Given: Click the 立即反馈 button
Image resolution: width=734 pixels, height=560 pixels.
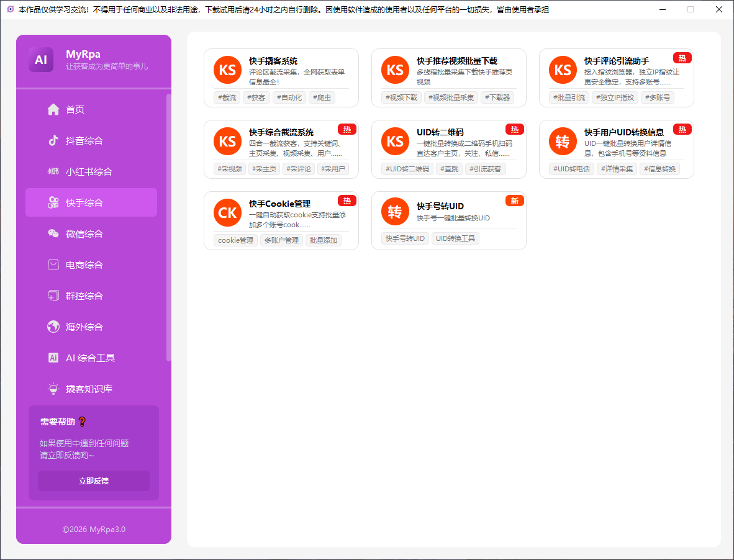Looking at the screenshot, I should click(94, 481).
